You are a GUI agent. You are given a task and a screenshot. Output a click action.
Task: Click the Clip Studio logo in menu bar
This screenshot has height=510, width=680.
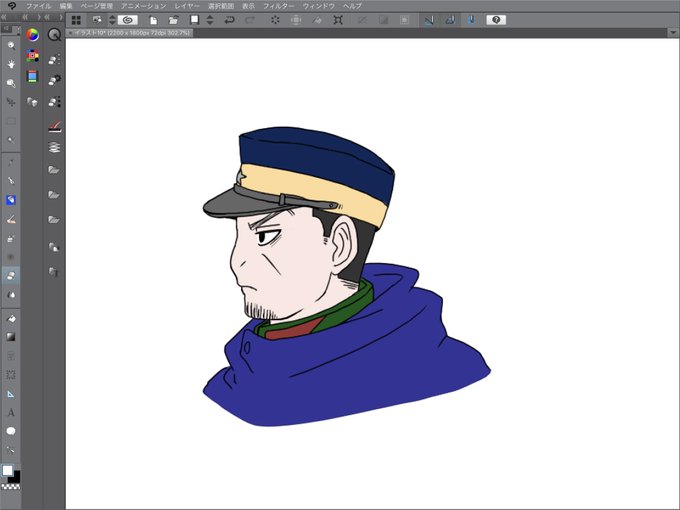[x=12, y=6]
